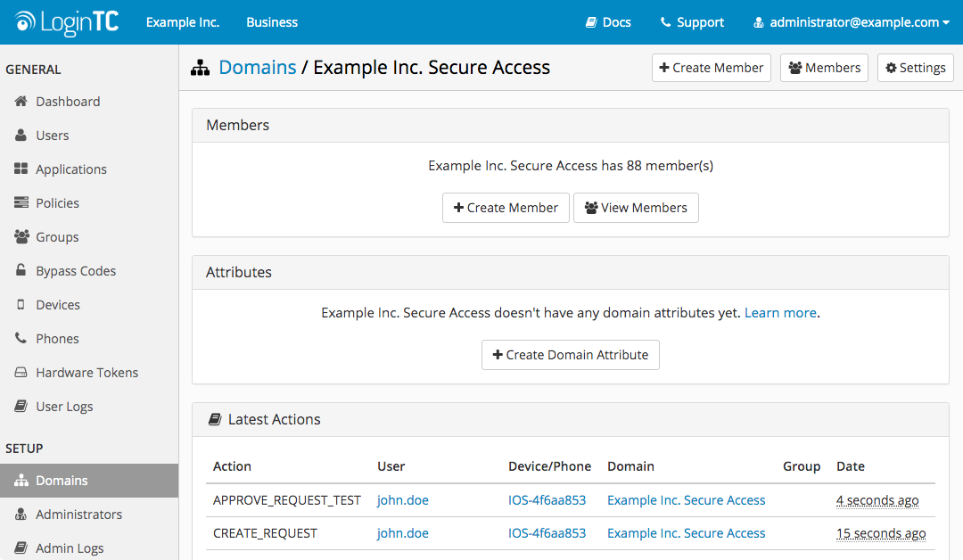Click the Latest Actions book icon
This screenshot has width=963, height=560.
tap(215, 419)
